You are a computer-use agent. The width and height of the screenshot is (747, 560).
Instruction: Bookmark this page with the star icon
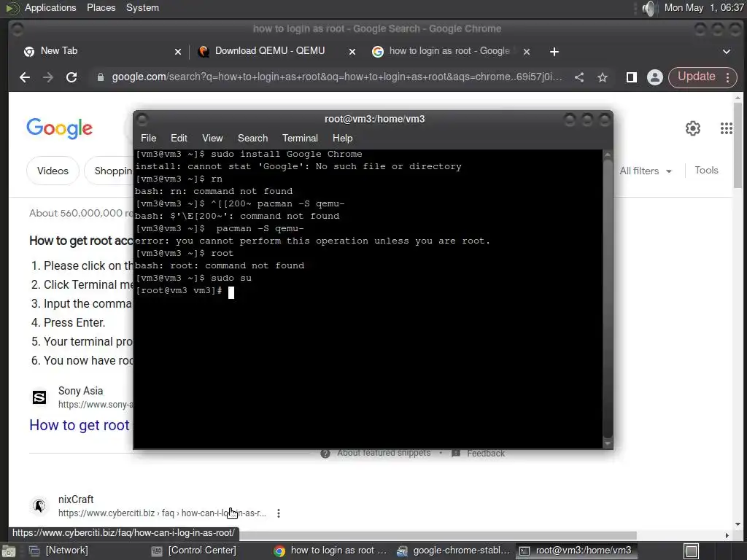pos(602,77)
